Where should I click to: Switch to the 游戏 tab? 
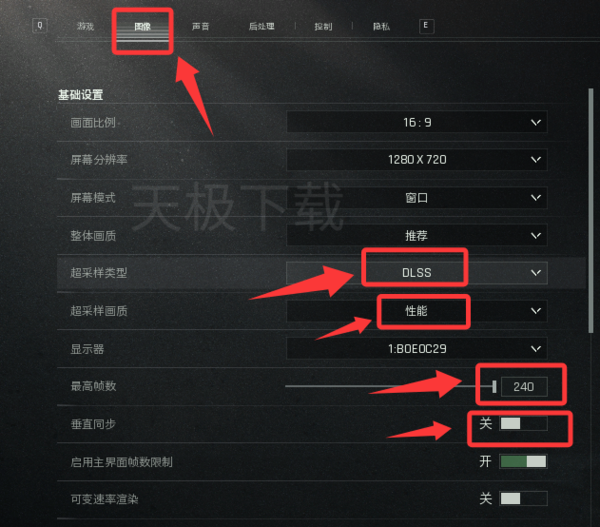85,26
